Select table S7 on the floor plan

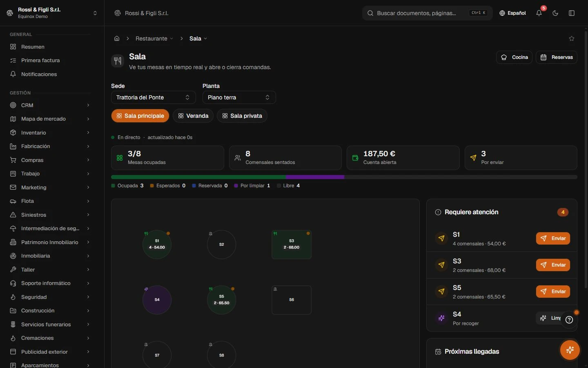157,355
